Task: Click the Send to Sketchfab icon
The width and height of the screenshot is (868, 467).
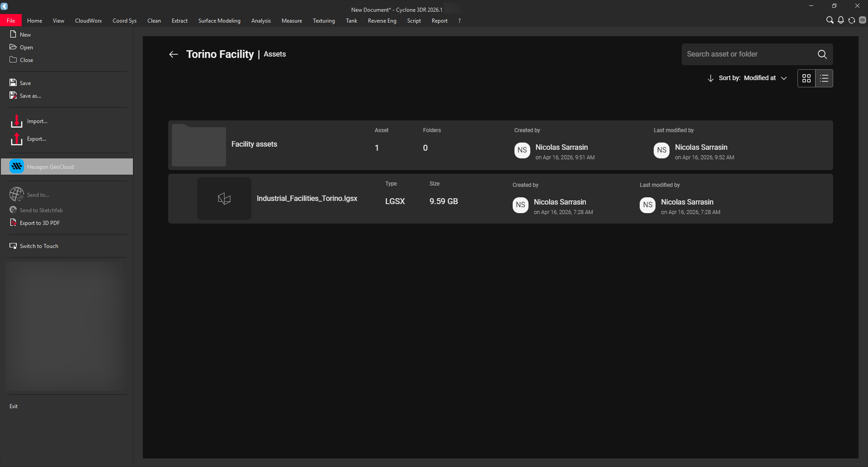Action: point(13,210)
